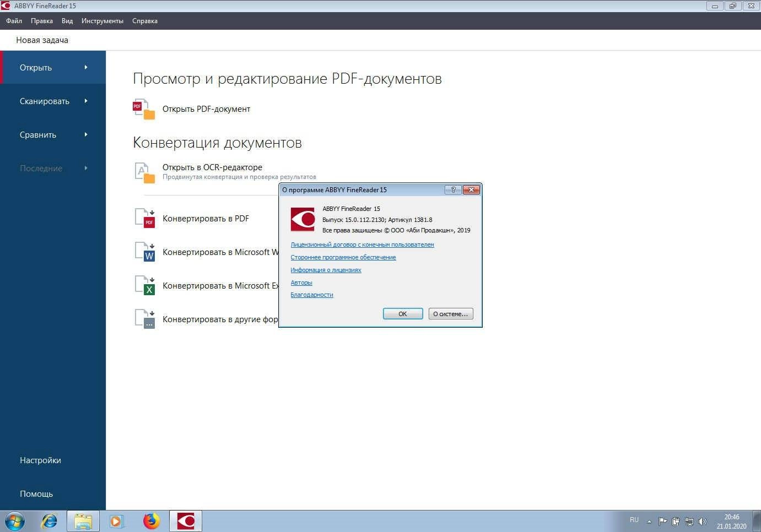Click Открыть в OCR-редакторе label
Viewport: 761px width, 532px height.
point(212,167)
